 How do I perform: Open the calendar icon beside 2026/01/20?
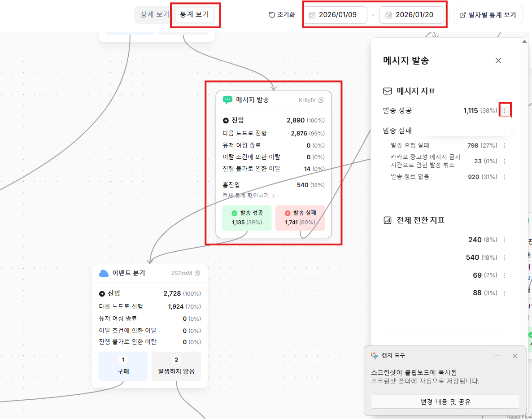388,15
